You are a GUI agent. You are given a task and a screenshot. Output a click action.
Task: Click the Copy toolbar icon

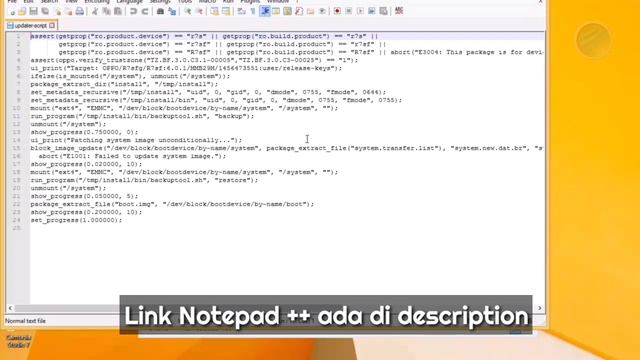[107, 11]
